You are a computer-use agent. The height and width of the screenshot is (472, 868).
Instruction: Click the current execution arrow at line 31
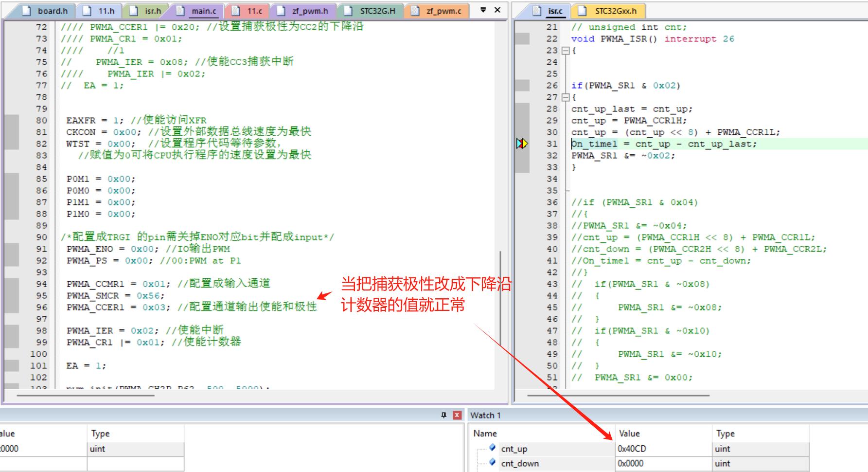pyautogui.click(x=522, y=144)
